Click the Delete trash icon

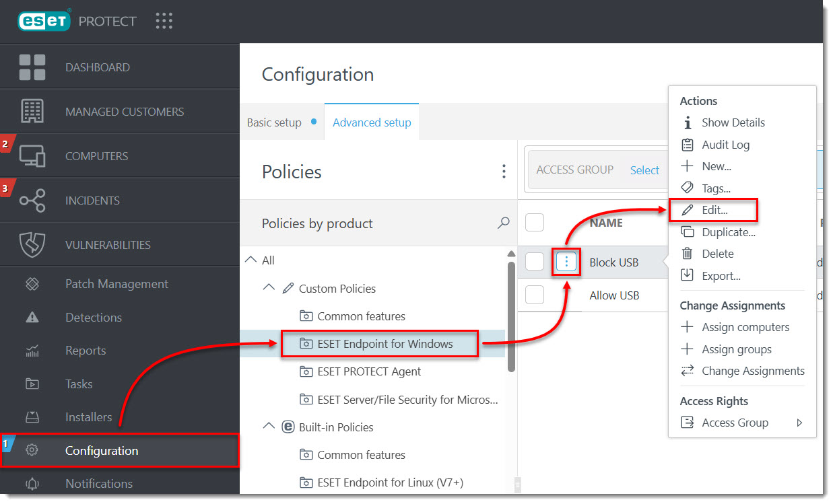tap(688, 254)
